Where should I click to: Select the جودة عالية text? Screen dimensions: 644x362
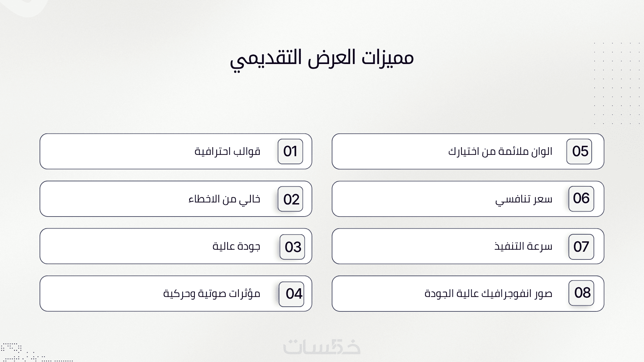236,247
